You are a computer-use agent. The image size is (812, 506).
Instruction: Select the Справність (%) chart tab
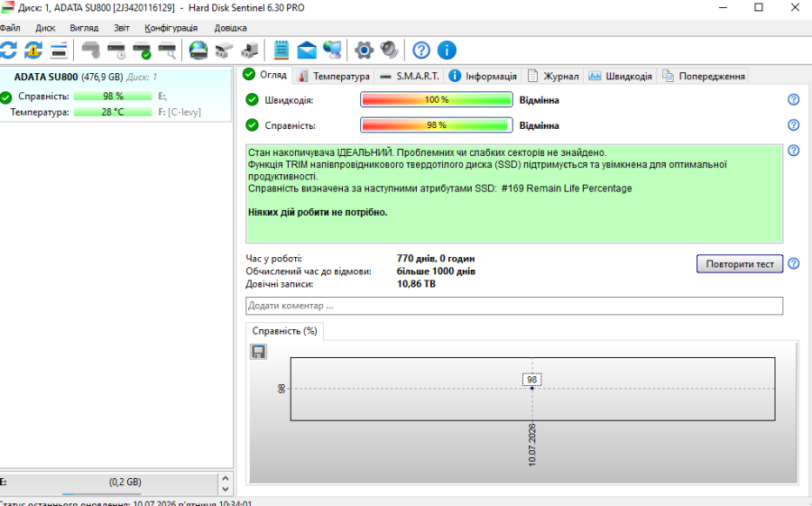click(284, 331)
